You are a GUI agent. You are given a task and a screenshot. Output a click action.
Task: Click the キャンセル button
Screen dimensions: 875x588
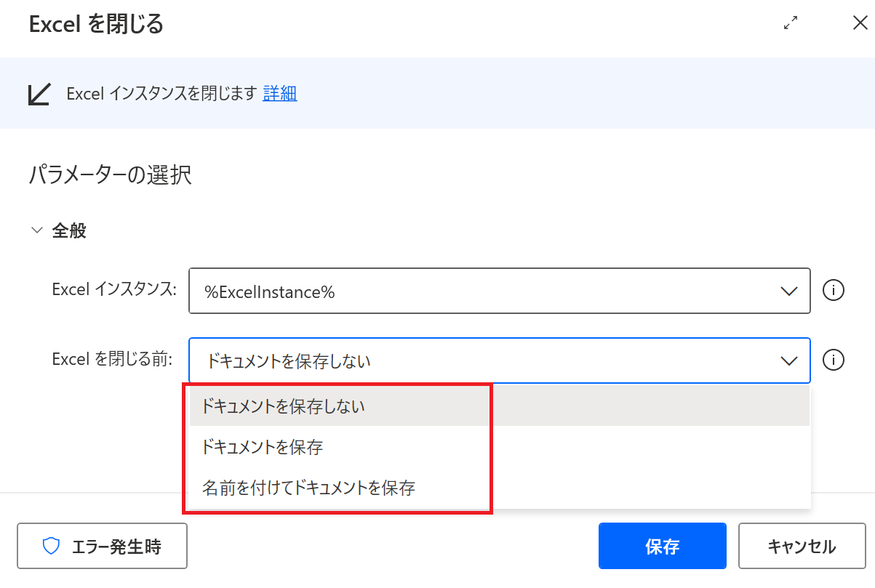tap(802, 546)
